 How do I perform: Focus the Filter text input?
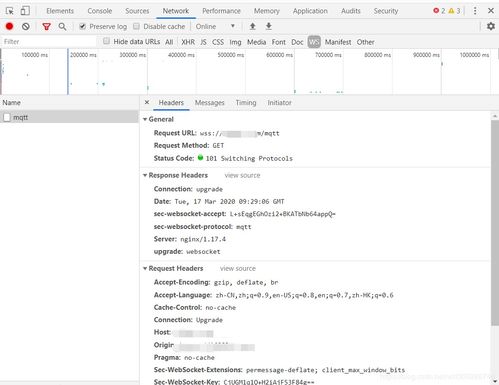click(49, 42)
